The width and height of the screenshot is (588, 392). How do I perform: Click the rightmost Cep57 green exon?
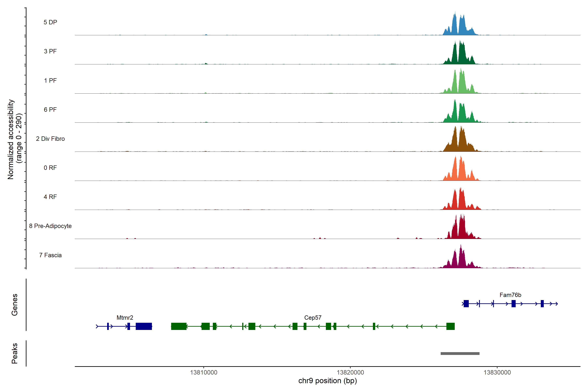(x=450, y=326)
